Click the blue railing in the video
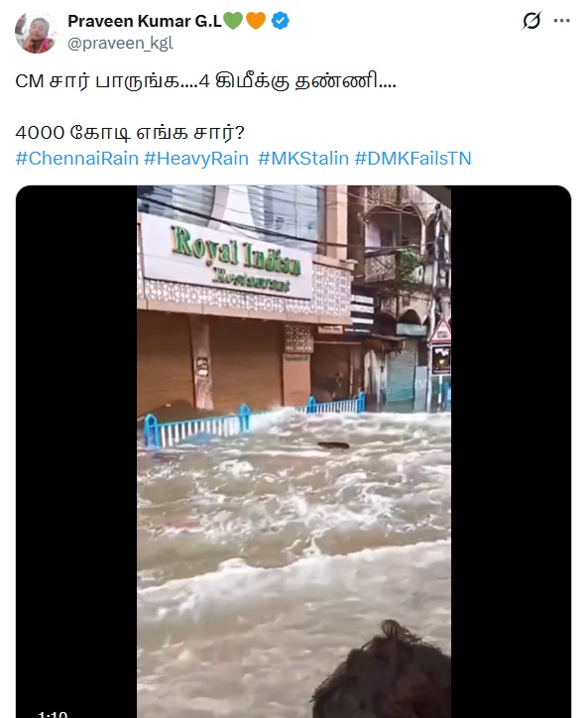This screenshot has height=718, width=588. 254,420
